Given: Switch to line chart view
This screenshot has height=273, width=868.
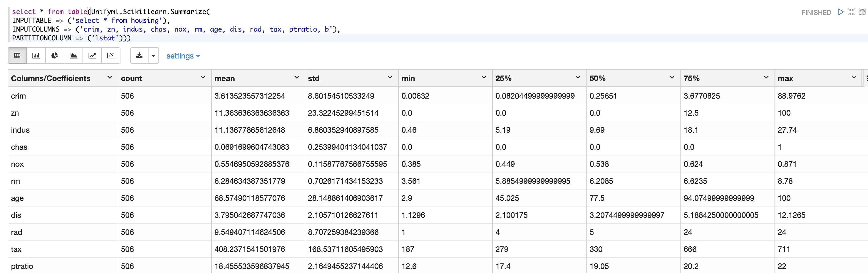Looking at the screenshot, I should [92, 55].
